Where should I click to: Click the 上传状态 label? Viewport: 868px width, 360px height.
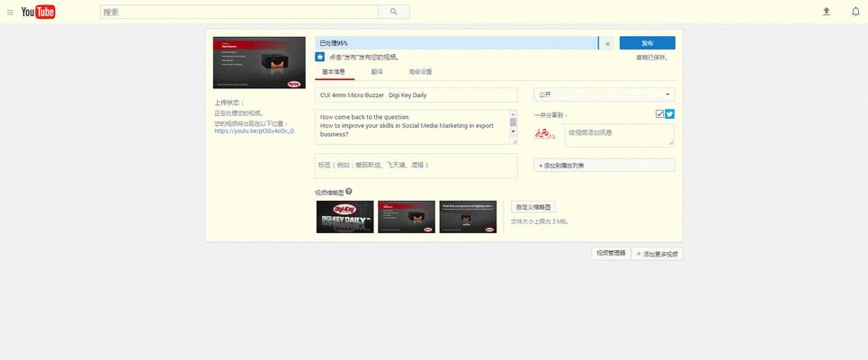[x=229, y=103]
